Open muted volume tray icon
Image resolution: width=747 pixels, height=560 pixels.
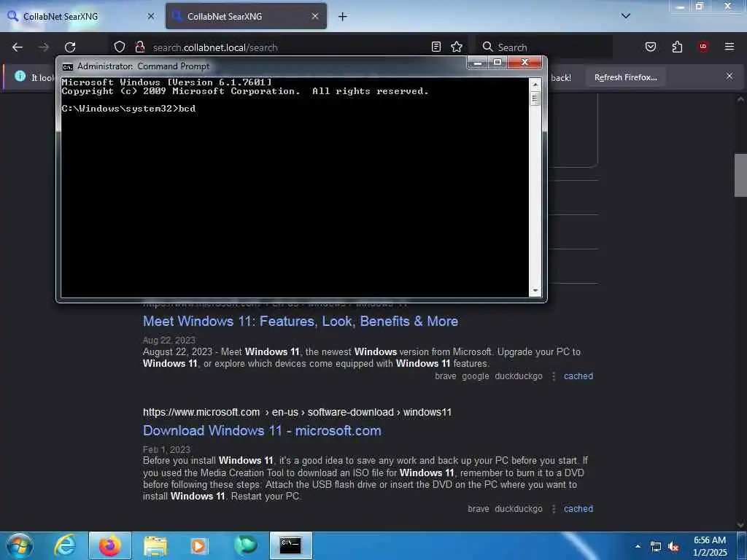(673, 547)
